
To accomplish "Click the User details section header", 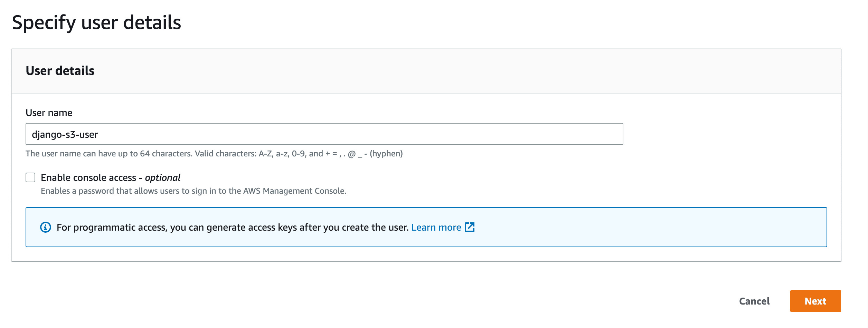I will (x=59, y=71).
